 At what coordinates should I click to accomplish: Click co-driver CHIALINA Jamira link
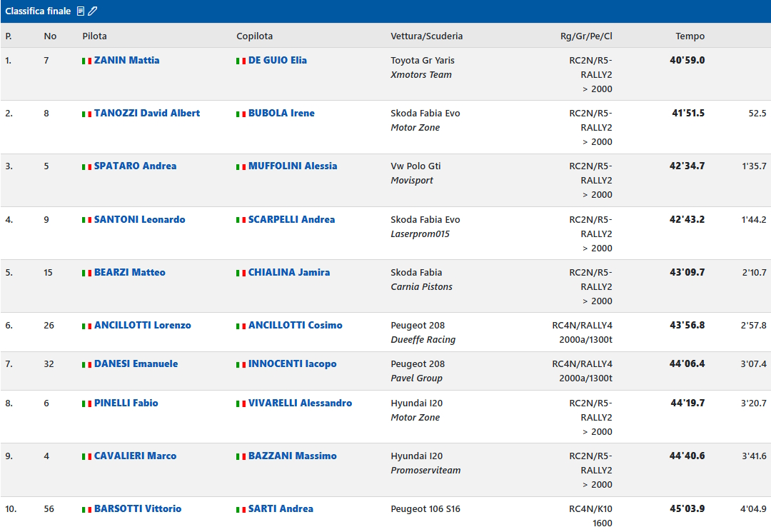click(x=288, y=273)
